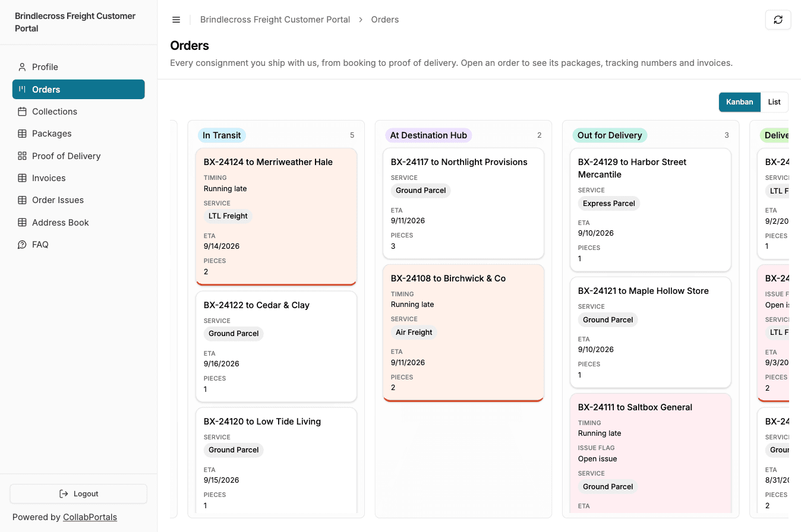Switch to Kanban view

(x=740, y=102)
